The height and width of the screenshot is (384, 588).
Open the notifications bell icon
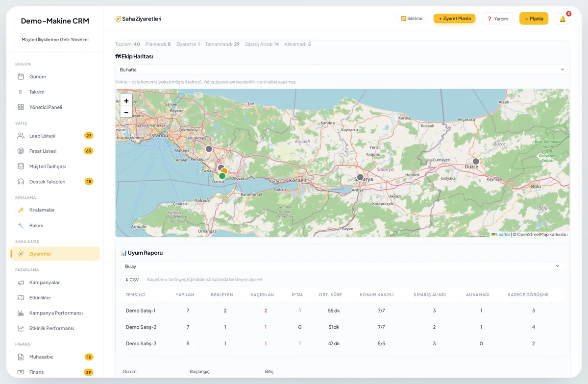click(x=562, y=19)
